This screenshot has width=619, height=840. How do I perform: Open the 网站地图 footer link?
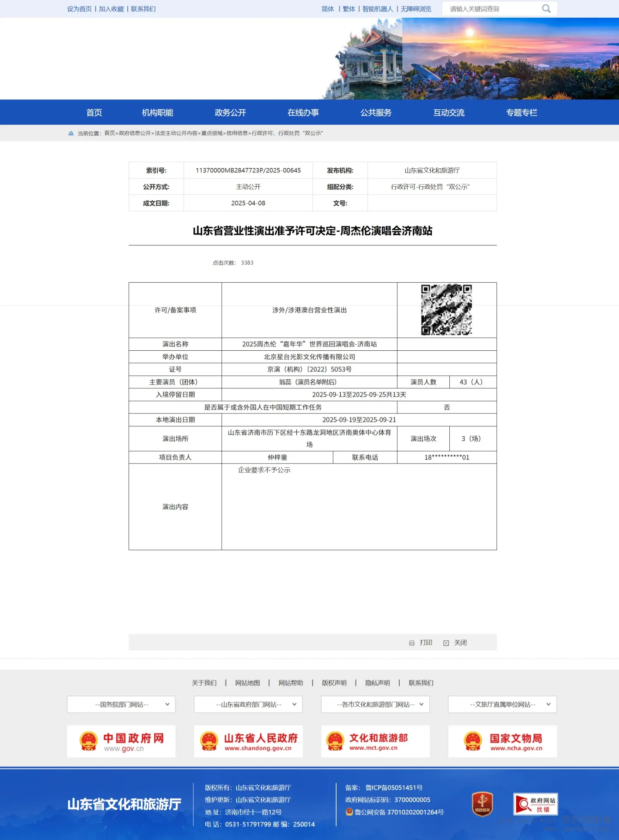click(x=247, y=683)
